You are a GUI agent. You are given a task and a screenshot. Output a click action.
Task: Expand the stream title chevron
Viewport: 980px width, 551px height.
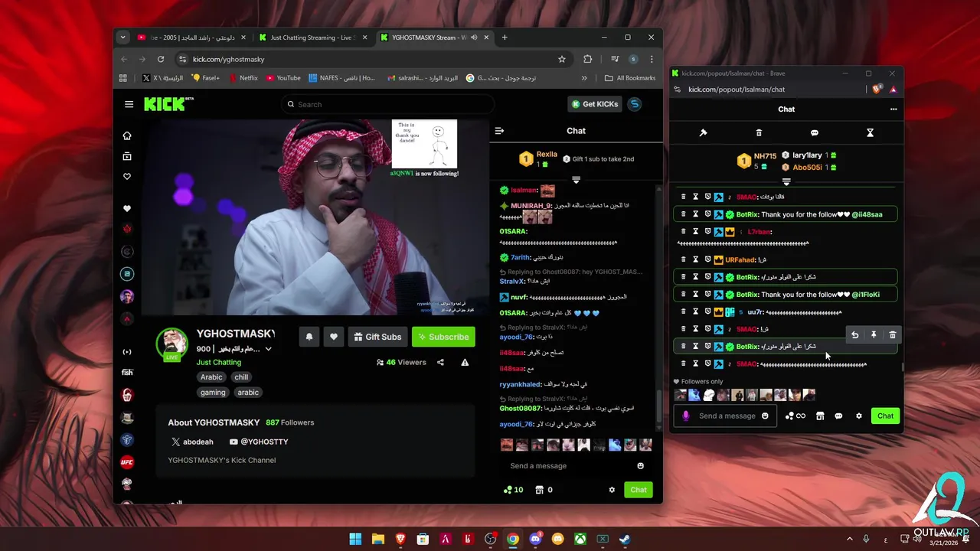pyautogui.click(x=268, y=349)
